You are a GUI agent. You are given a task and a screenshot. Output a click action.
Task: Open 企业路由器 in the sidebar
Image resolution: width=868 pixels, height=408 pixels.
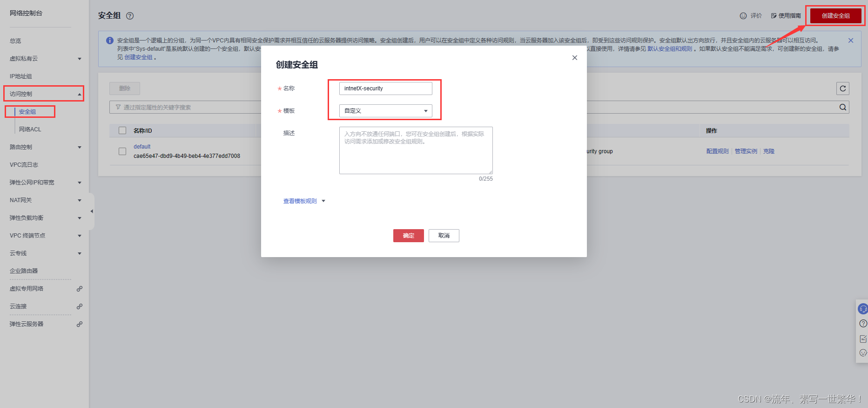click(24, 271)
